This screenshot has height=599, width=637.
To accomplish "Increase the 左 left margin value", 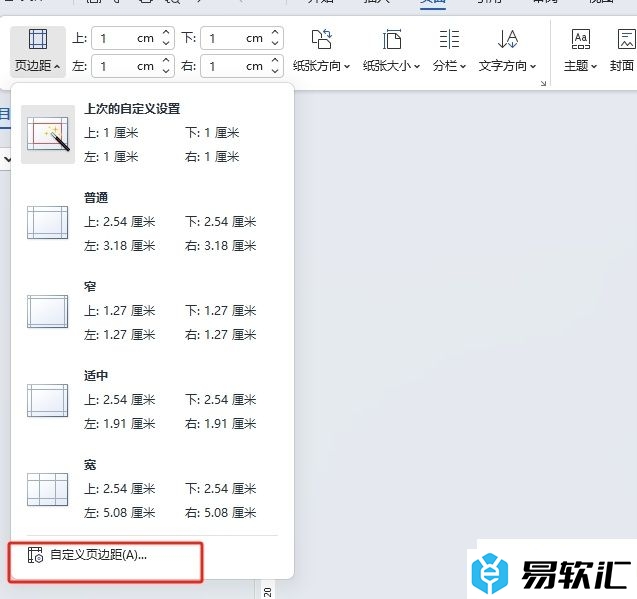I will [166, 60].
